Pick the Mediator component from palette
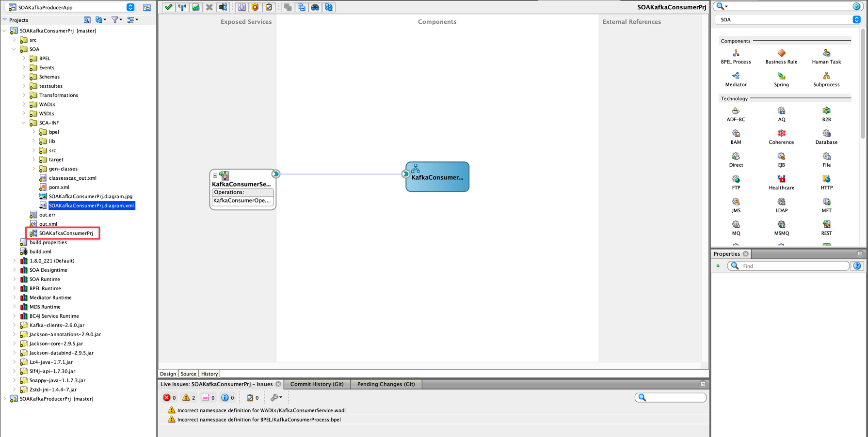 (736, 79)
